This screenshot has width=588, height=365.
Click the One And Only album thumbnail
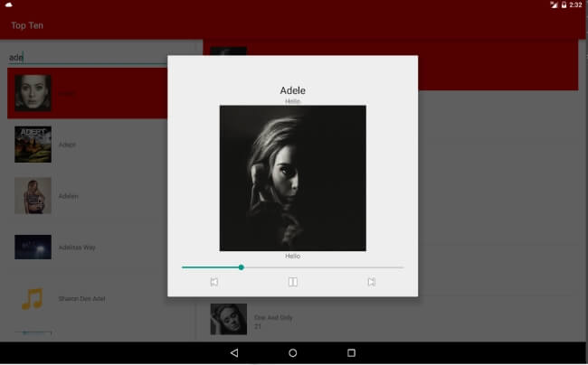tap(229, 319)
